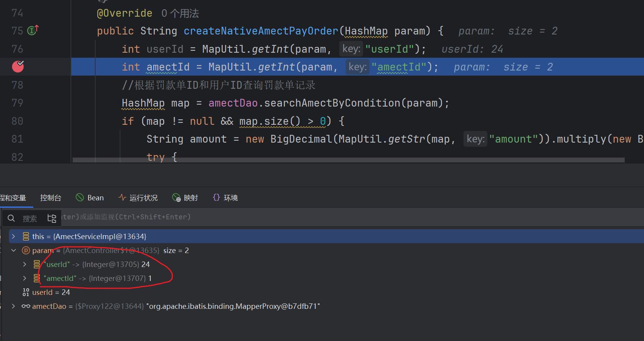
Task: Click the 'null' keyword on line 80
Action: pos(202,121)
